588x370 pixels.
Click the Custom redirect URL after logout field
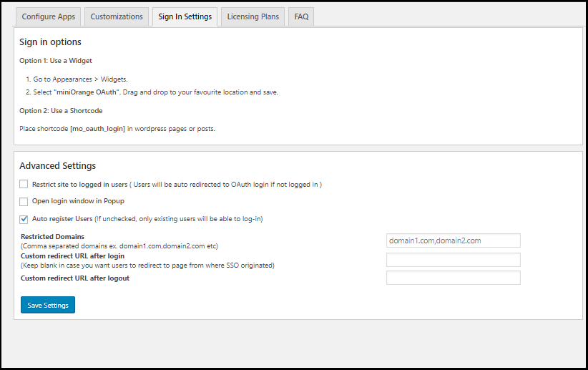pos(453,278)
